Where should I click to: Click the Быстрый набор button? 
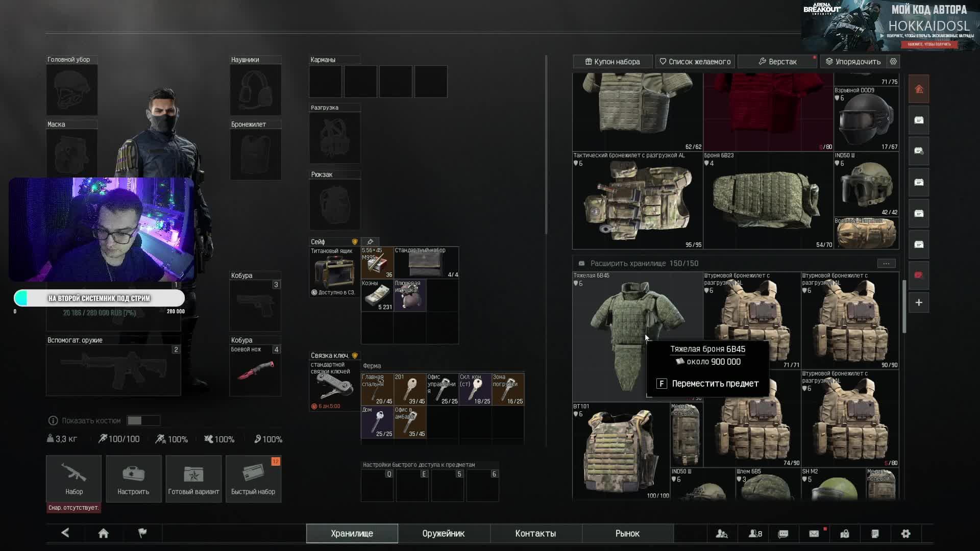point(253,479)
